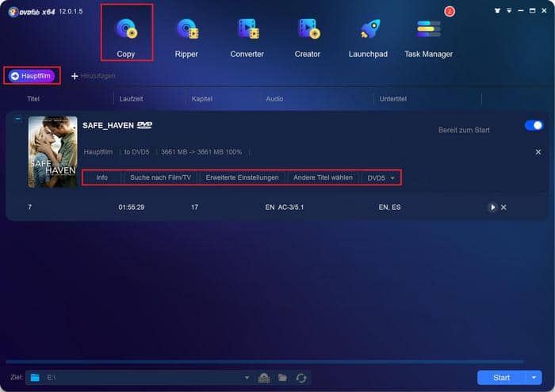555x392 pixels.
Task: Minimize the DVDFab window
Action: (x=521, y=10)
